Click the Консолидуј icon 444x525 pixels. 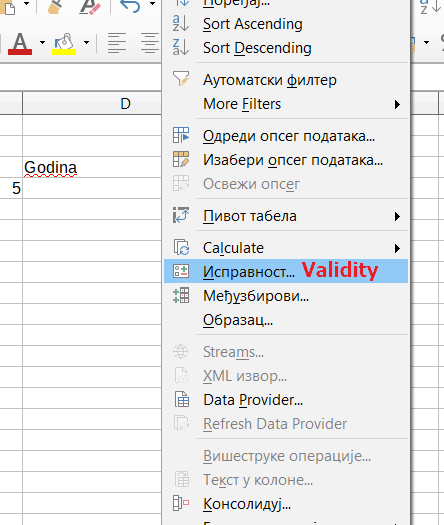pyautogui.click(x=181, y=503)
